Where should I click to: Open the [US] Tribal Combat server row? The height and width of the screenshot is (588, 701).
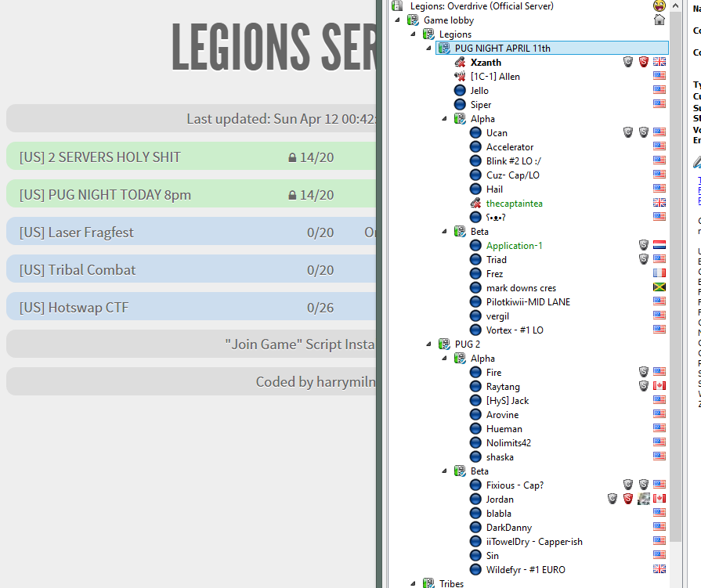tap(191, 269)
